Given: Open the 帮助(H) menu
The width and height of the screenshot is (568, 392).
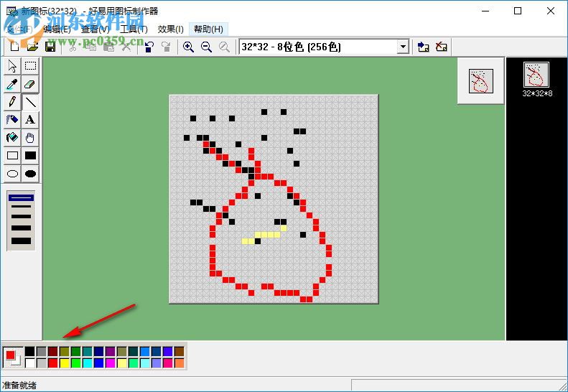Looking at the screenshot, I should point(208,29).
